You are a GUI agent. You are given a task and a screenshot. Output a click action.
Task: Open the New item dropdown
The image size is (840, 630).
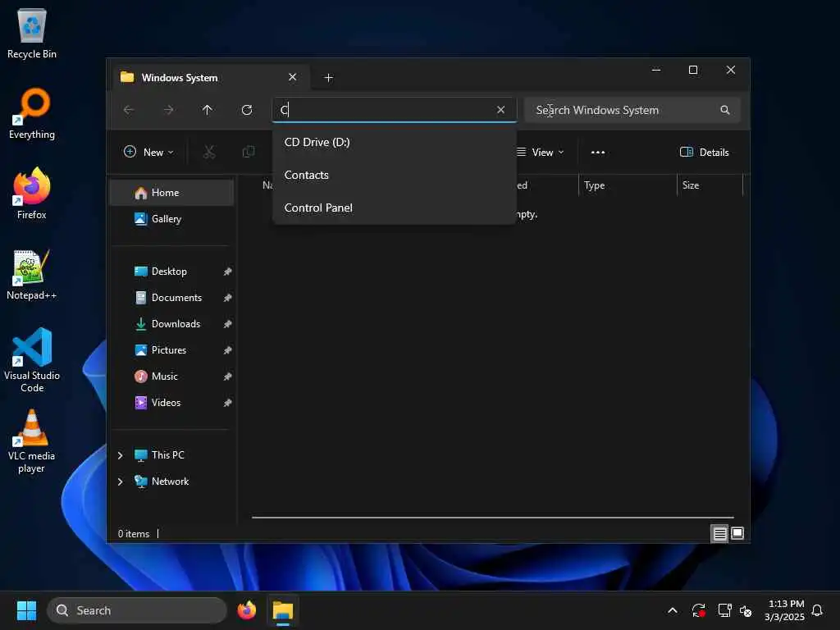(x=148, y=152)
